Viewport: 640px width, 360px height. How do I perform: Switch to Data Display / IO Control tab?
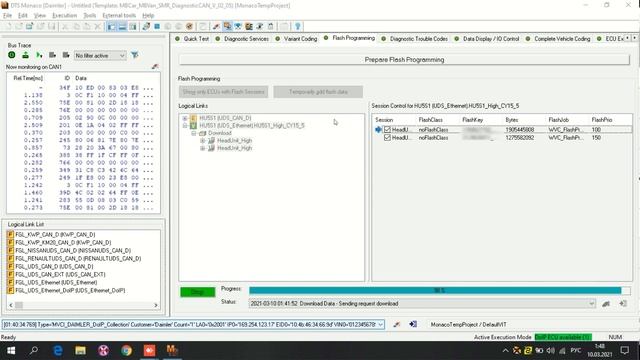pyautogui.click(x=487, y=39)
